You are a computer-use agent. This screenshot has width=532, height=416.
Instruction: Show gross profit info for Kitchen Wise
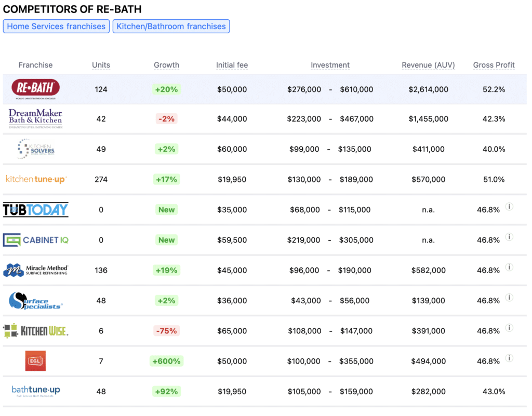(509, 328)
